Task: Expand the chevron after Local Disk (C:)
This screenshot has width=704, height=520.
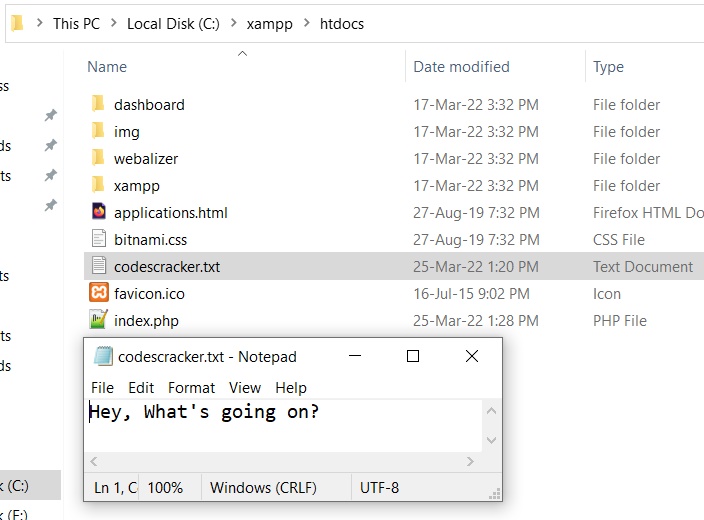Action: point(233,22)
